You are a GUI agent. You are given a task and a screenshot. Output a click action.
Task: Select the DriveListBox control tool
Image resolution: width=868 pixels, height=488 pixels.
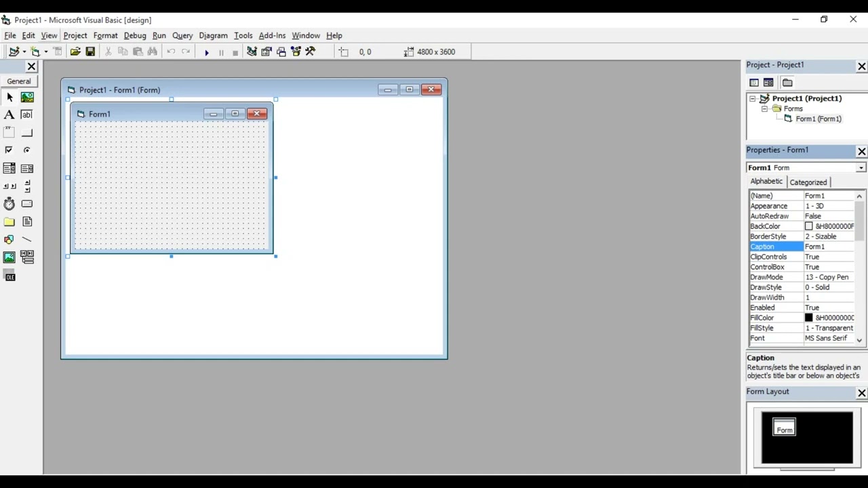[27, 204]
